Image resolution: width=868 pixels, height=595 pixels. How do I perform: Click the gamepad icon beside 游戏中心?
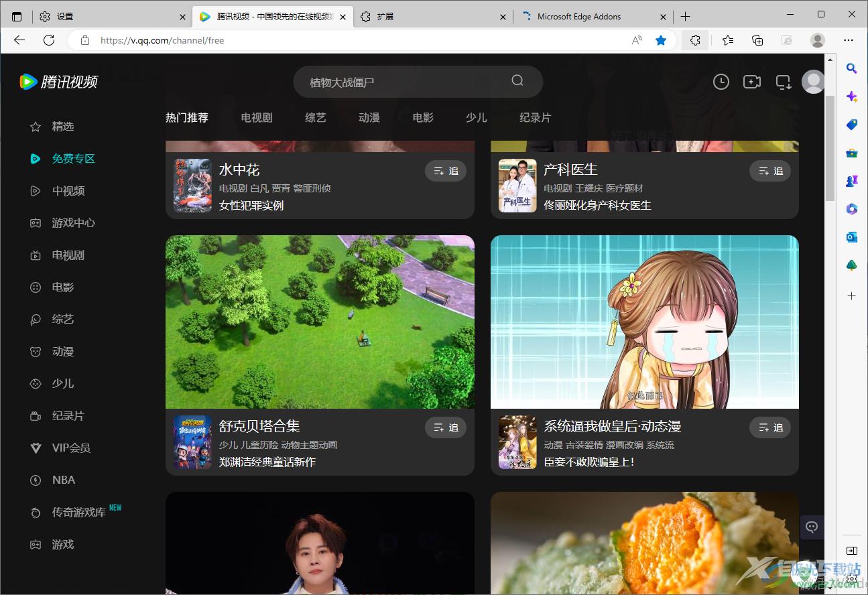(36, 223)
